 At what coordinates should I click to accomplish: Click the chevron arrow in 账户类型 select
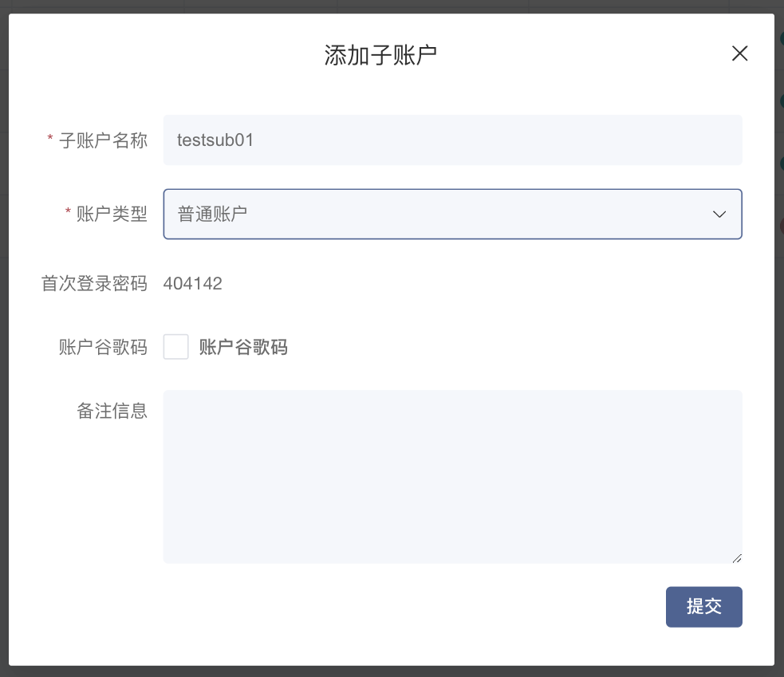click(x=719, y=214)
